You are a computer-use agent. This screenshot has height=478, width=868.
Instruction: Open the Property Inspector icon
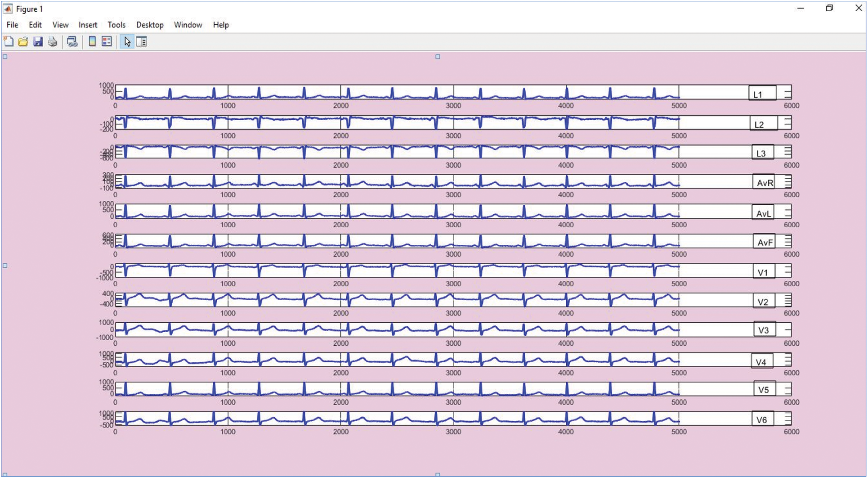[142, 42]
